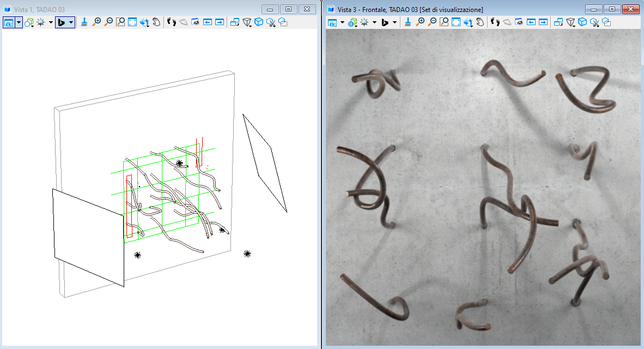
Task: Click the Vista 3 title bar cube icon
Action: coord(331,9)
